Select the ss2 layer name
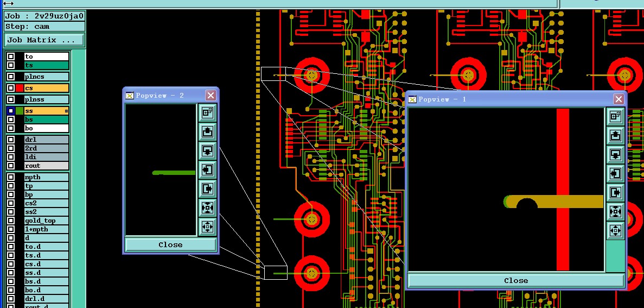The width and height of the screenshot is (644, 308). point(46,212)
